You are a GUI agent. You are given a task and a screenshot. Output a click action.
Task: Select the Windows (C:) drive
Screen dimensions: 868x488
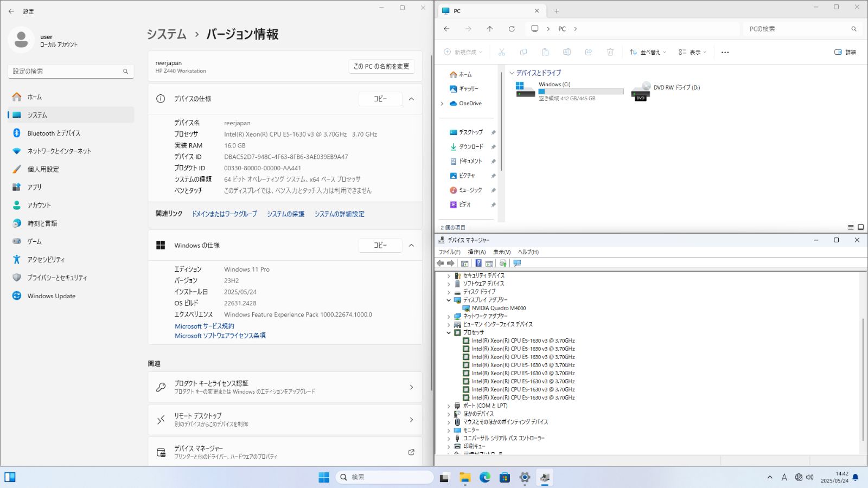tap(570, 91)
